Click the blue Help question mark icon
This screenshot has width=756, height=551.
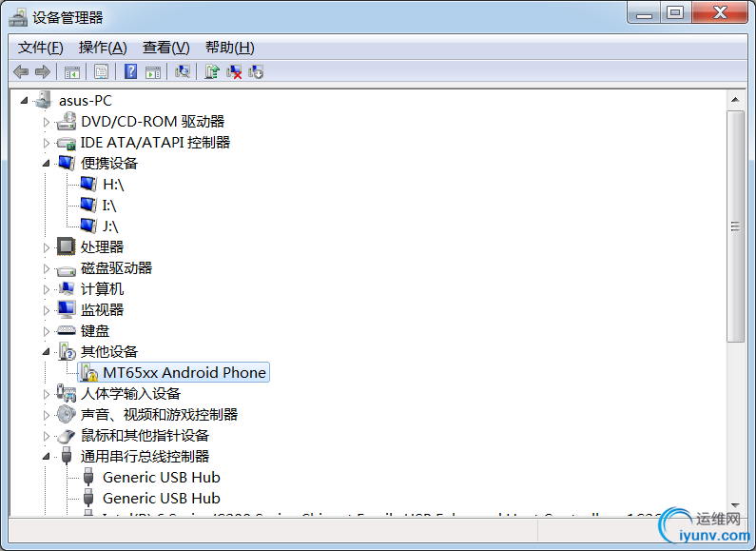tap(130, 71)
